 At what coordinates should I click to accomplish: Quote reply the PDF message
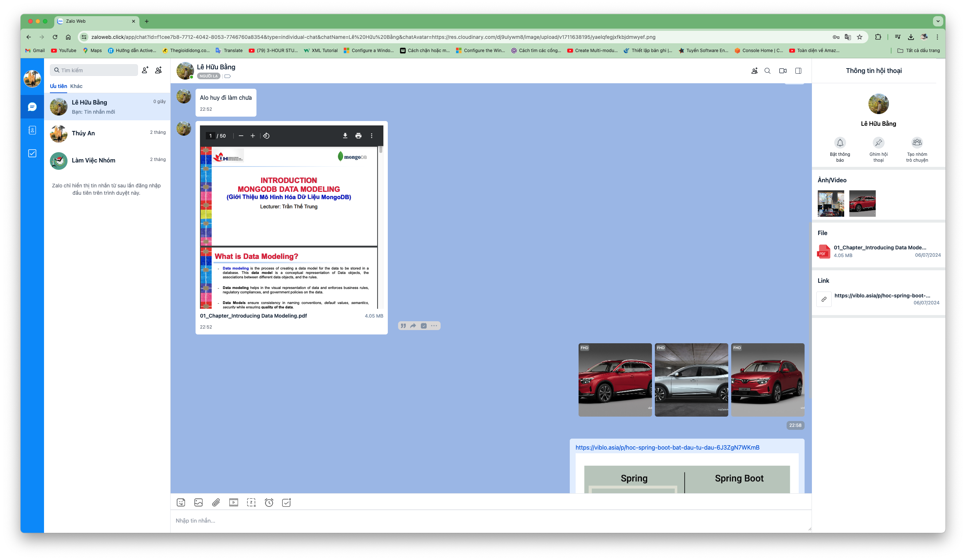(x=403, y=326)
